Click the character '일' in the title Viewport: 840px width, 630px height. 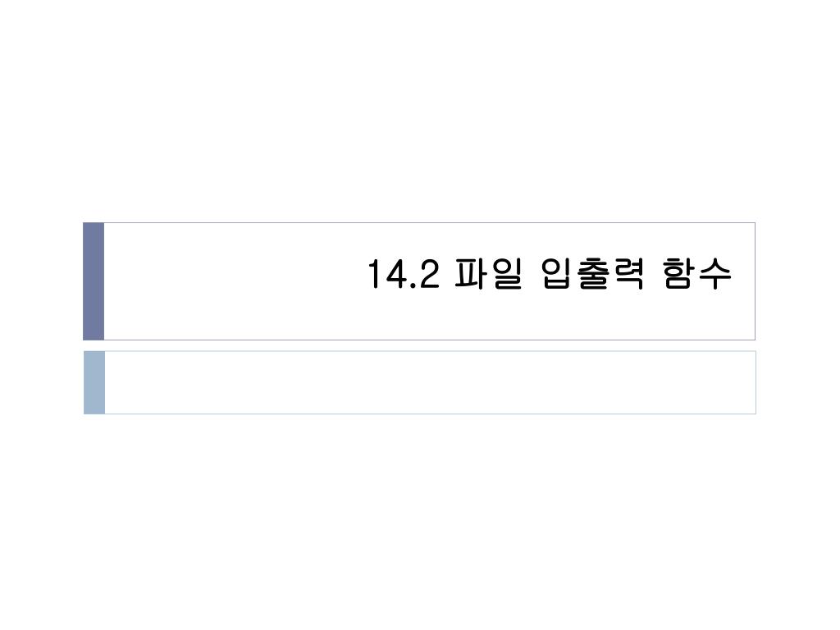point(505,274)
